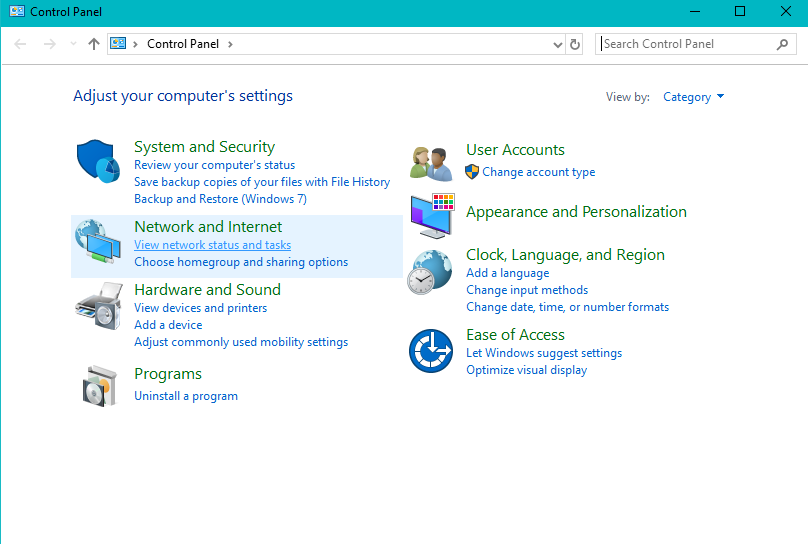Open the Clock, Language, and Region globe icon
808x544 pixels.
pos(430,272)
